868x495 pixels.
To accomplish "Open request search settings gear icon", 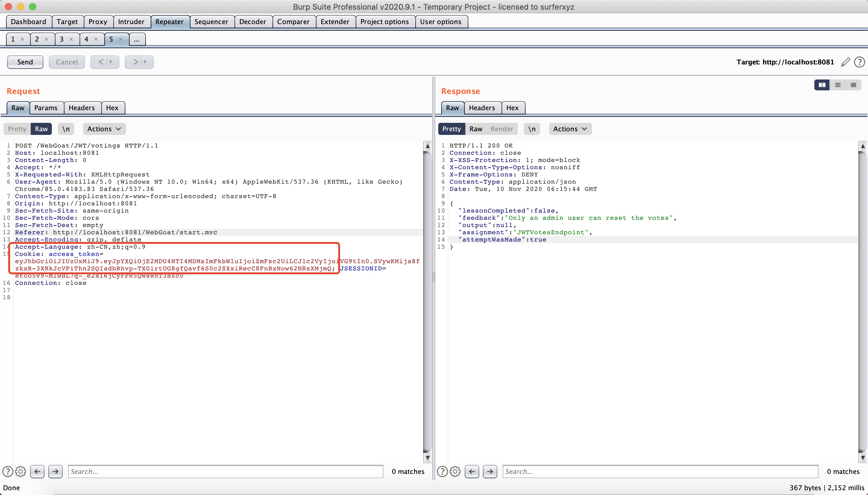I will (20, 471).
